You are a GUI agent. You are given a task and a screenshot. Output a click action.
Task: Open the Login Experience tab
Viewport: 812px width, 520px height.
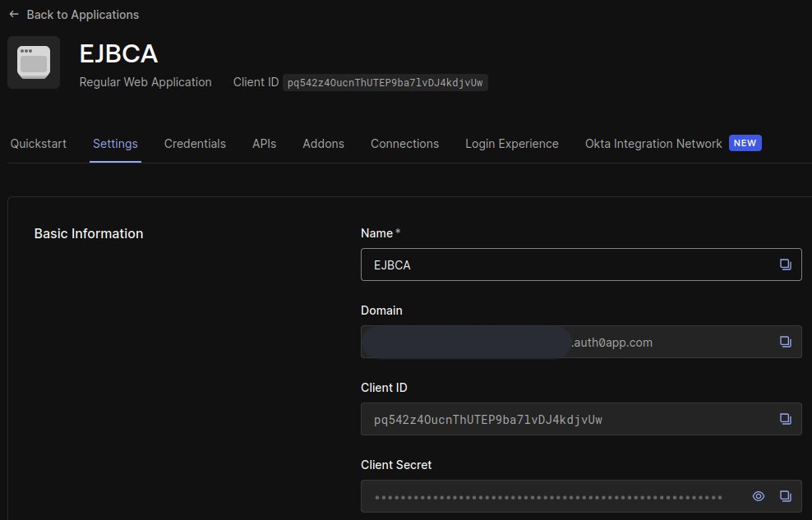click(x=511, y=143)
